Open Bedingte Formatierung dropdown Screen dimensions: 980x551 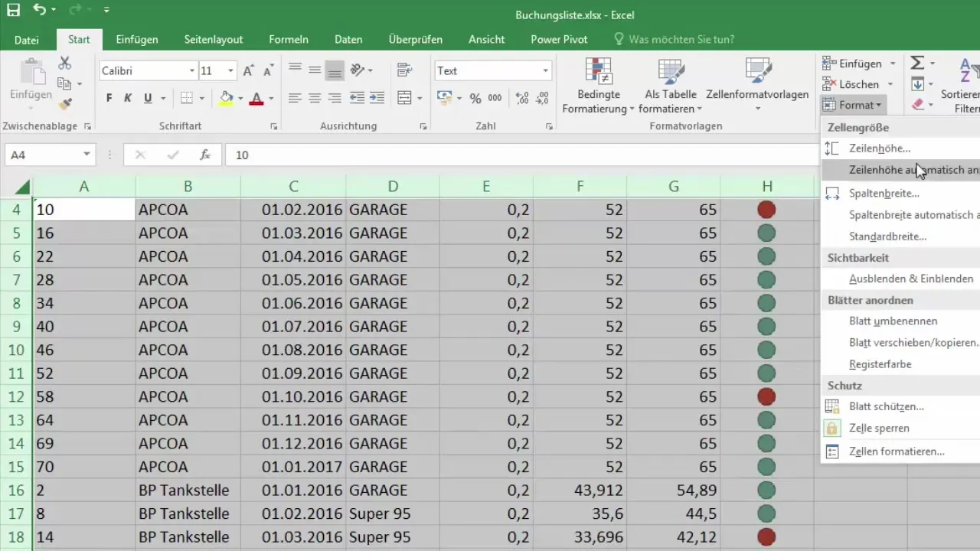click(598, 86)
